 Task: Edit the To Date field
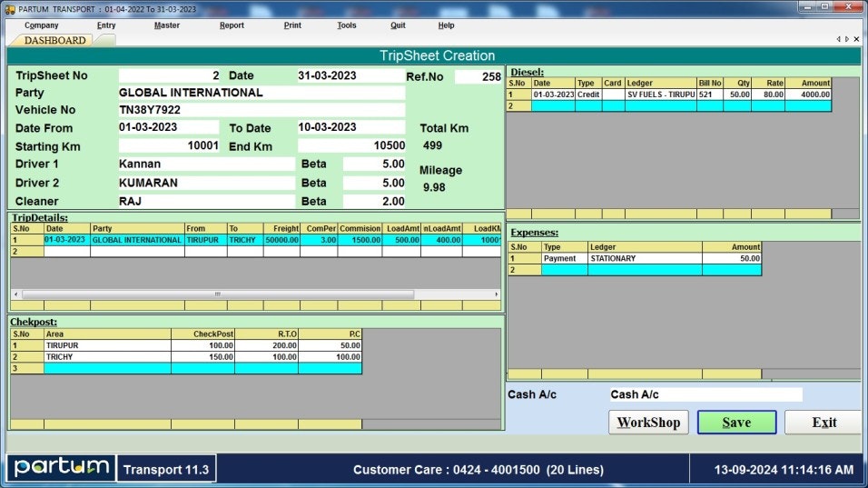[351, 127]
